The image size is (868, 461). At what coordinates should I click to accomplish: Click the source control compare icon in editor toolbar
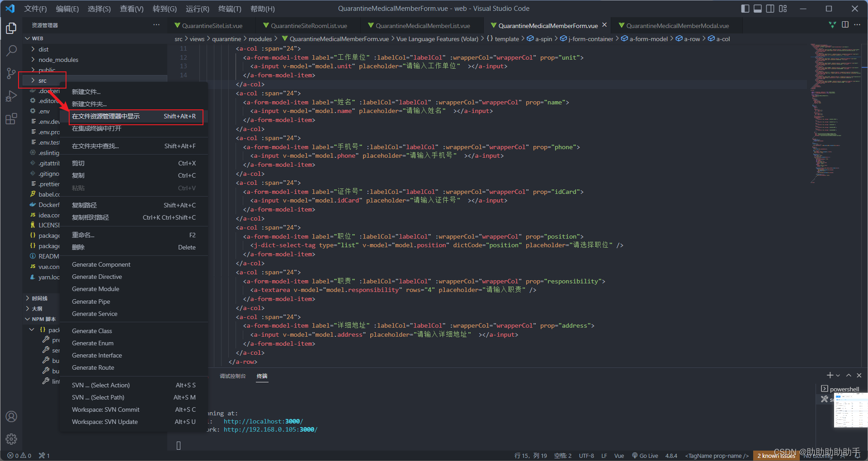pos(832,25)
